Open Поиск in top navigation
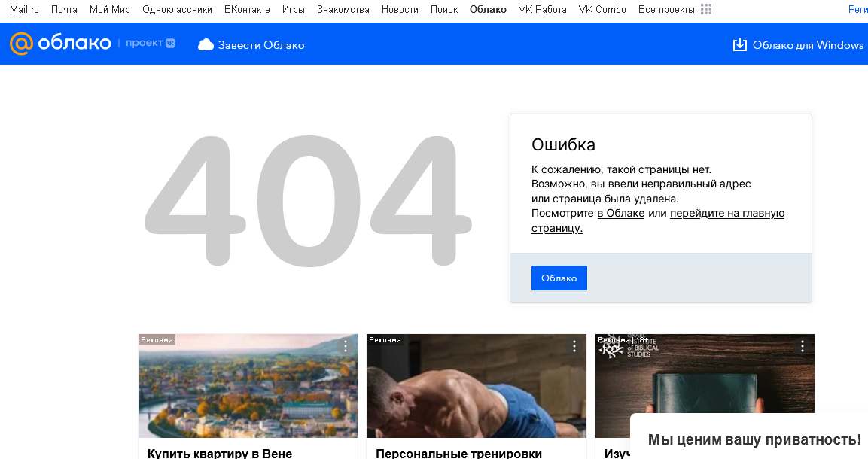The height and width of the screenshot is (459, 868). (x=444, y=9)
